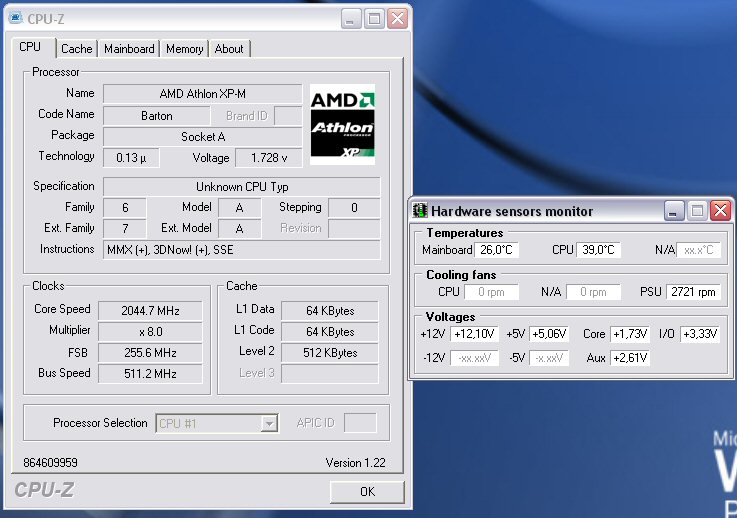
Task: Click the Voltage value '1.728 v'
Action: point(269,158)
